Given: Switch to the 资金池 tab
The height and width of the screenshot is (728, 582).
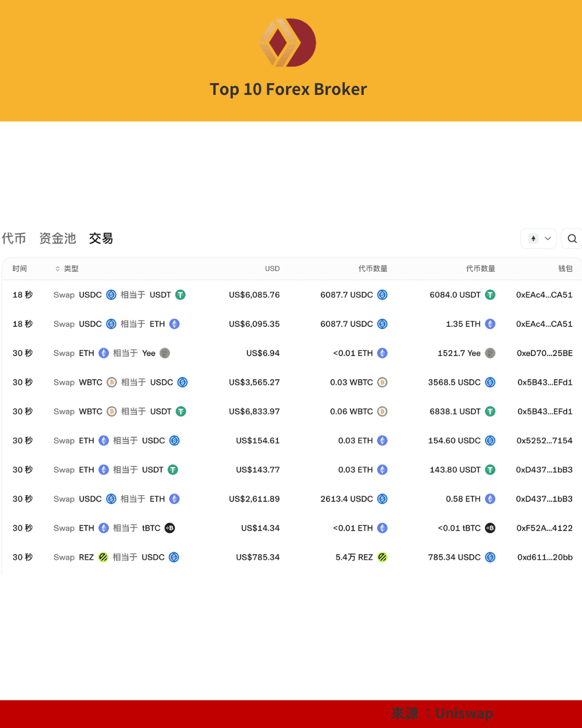Looking at the screenshot, I should pos(57,238).
